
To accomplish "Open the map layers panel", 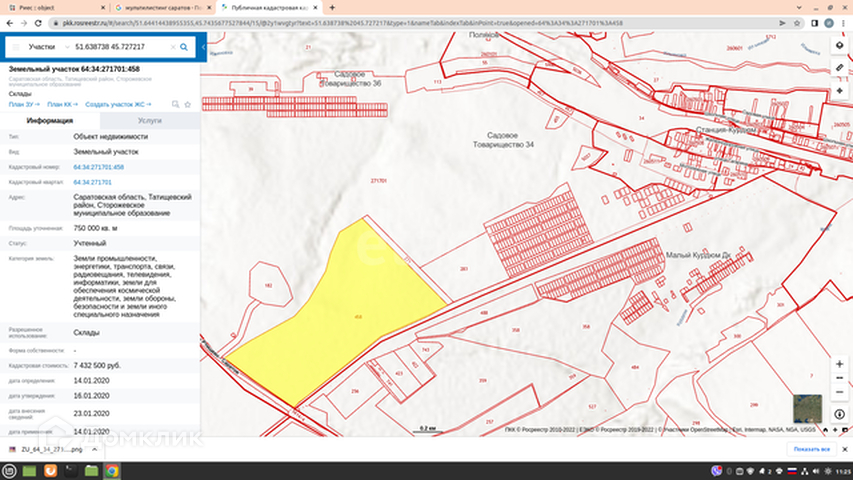I will click(839, 45).
